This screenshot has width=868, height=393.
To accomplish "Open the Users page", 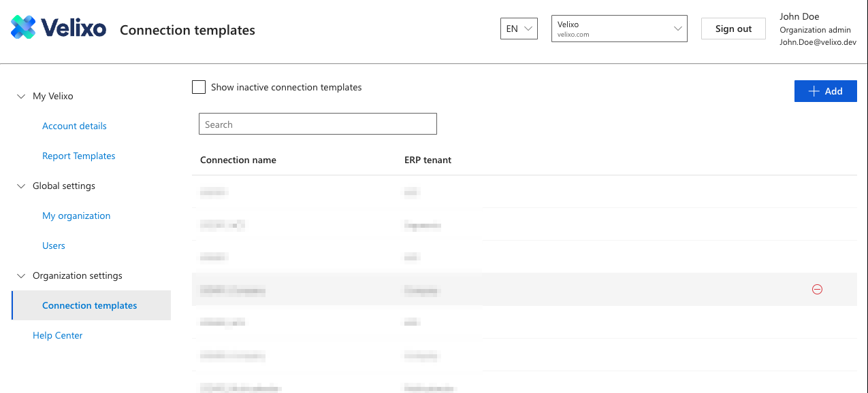I will click(54, 245).
